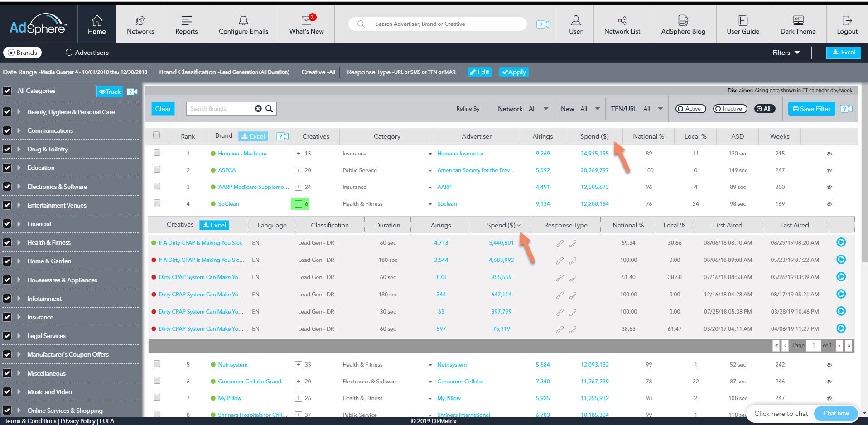The image size is (868, 425).
Task: Sort creatives by Duration column
Action: 387,225
